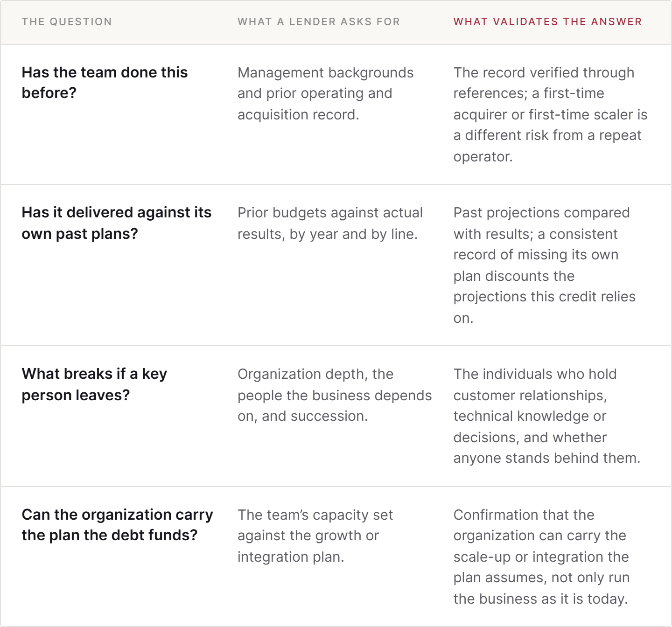Click 'Prior budgets against actual results' cell

330,223
